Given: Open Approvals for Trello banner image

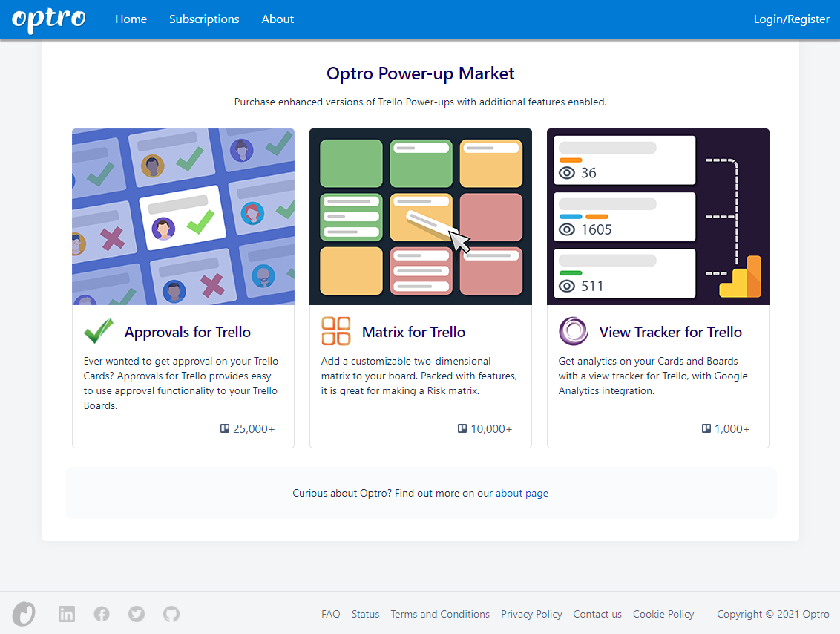Looking at the screenshot, I should click(x=183, y=217).
